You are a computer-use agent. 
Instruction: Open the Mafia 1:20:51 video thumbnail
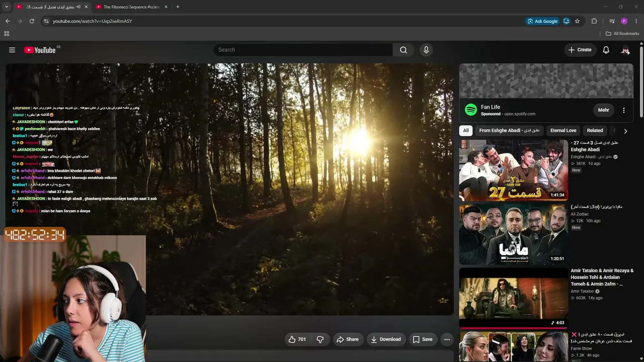(513, 234)
